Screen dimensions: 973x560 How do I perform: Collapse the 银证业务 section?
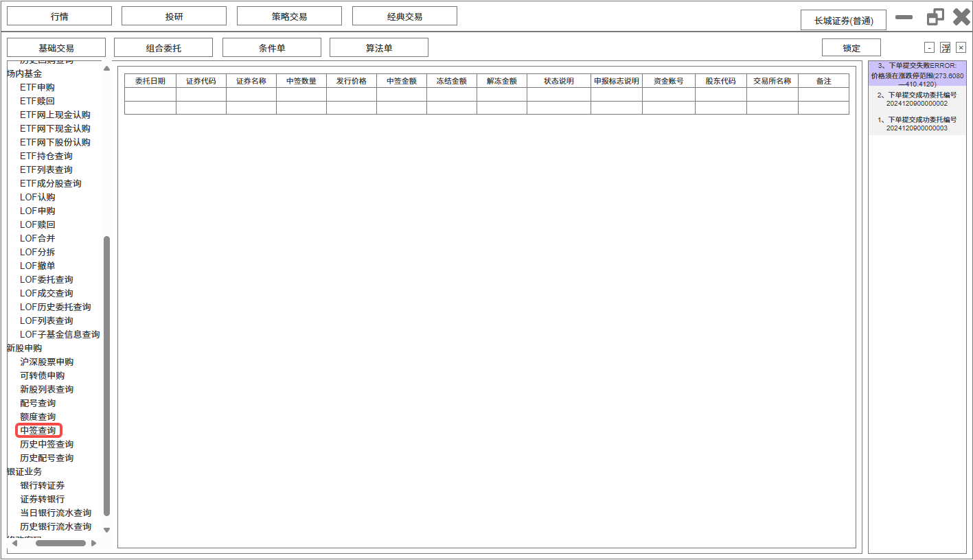tap(24, 471)
